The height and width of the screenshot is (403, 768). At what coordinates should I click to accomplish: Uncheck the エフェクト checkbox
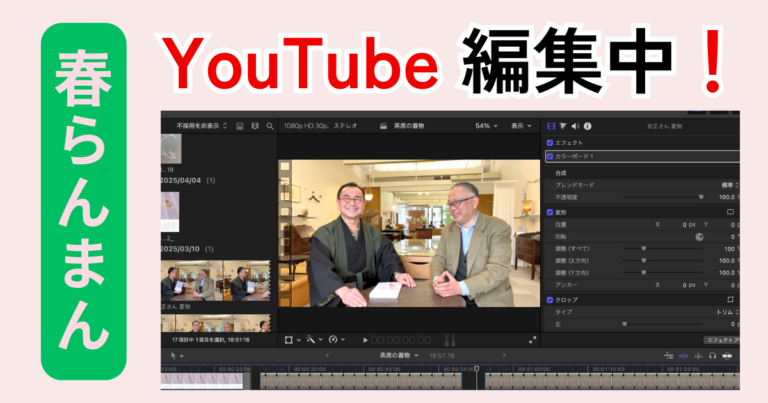pyautogui.click(x=550, y=143)
